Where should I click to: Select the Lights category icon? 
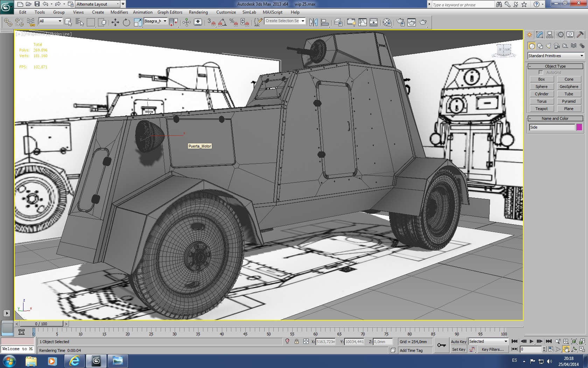[548, 46]
